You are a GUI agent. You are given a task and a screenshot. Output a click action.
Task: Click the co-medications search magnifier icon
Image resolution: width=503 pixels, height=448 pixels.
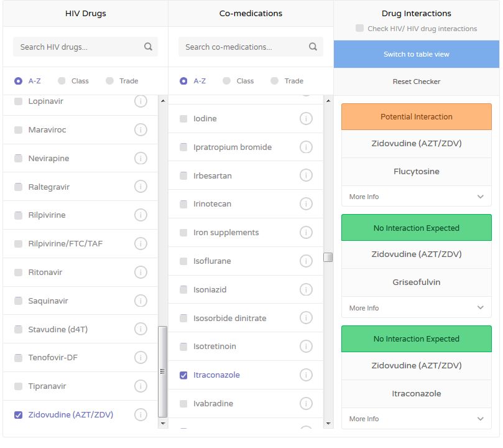pyautogui.click(x=313, y=47)
